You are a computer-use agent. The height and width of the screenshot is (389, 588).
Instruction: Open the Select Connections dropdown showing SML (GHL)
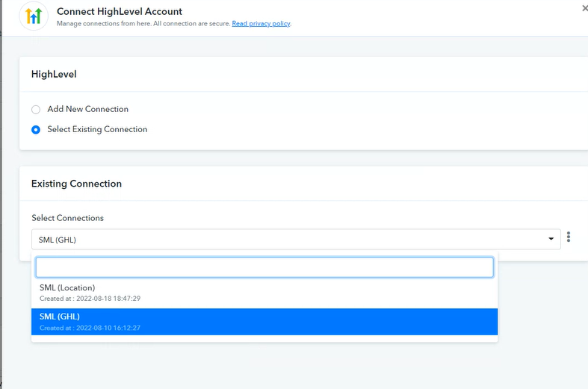pyautogui.click(x=296, y=240)
